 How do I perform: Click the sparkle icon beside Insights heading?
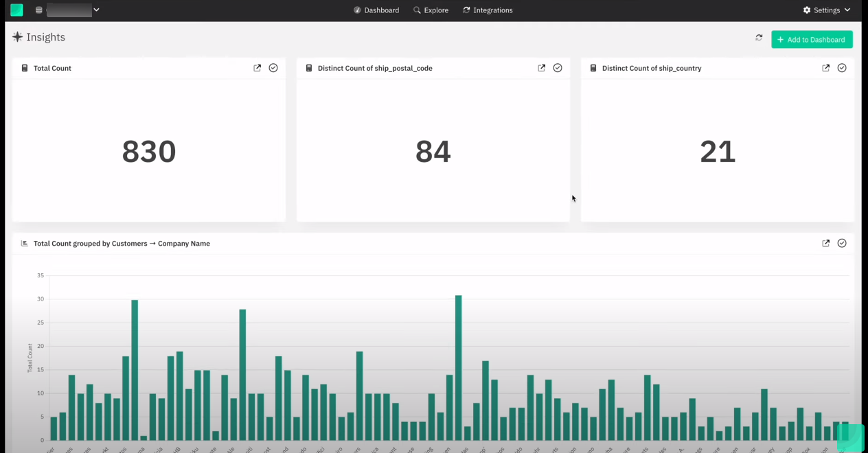click(x=17, y=37)
